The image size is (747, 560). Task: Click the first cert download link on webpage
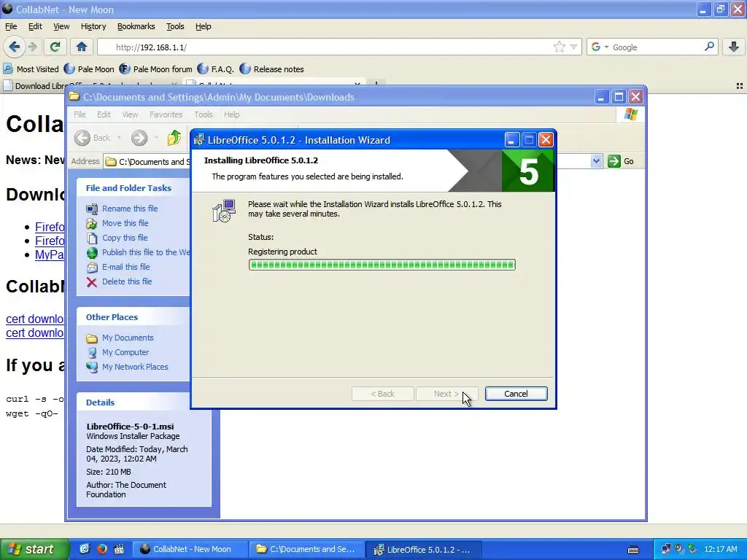tap(34, 319)
